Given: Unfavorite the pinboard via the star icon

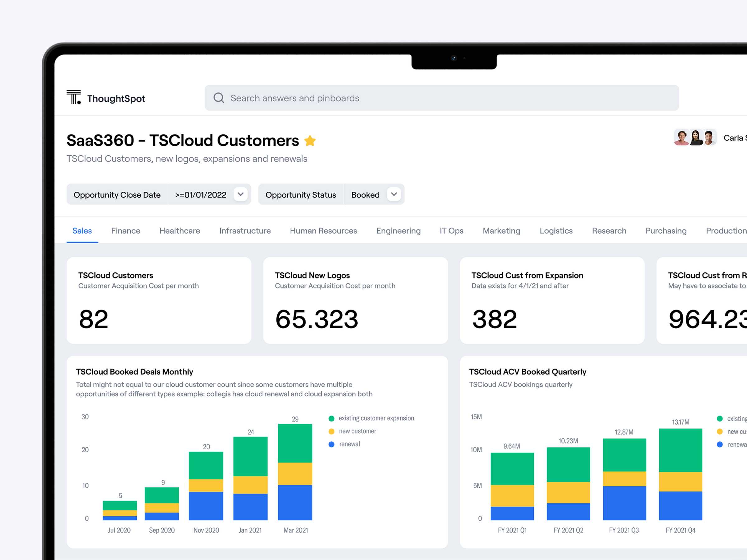Looking at the screenshot, I should pyautogui.click(x=310, y=141).
